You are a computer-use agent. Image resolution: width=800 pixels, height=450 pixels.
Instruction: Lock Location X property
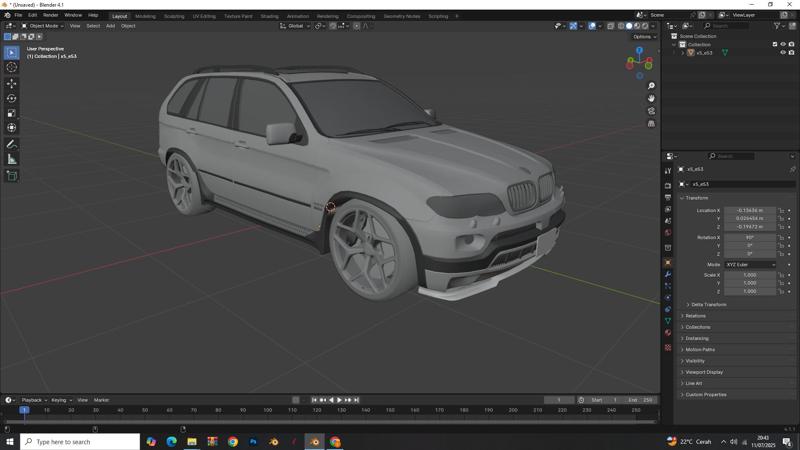(x=781, y=210)
